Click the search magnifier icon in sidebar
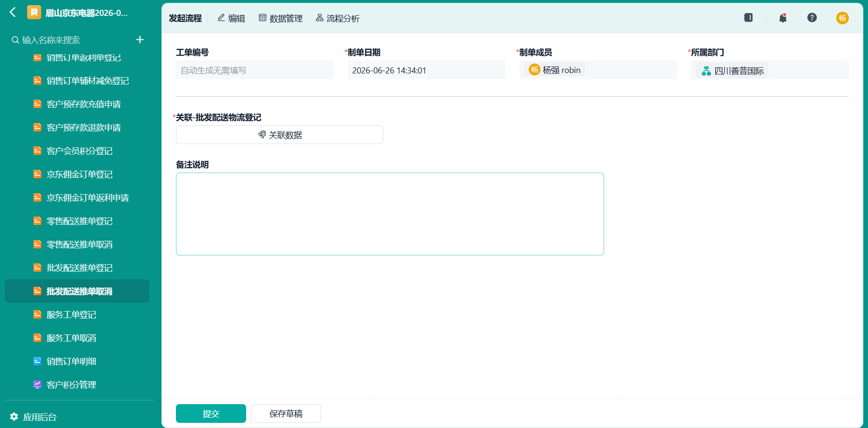 15,40
